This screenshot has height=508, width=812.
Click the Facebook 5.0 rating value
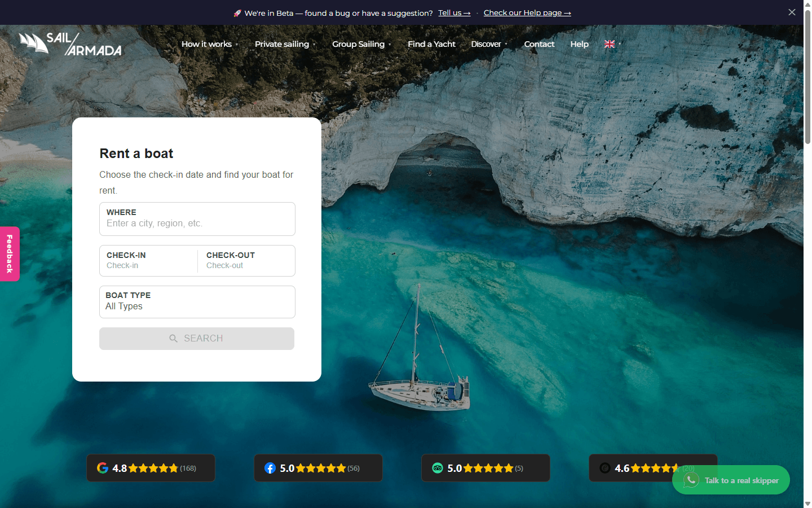[287, 468]
